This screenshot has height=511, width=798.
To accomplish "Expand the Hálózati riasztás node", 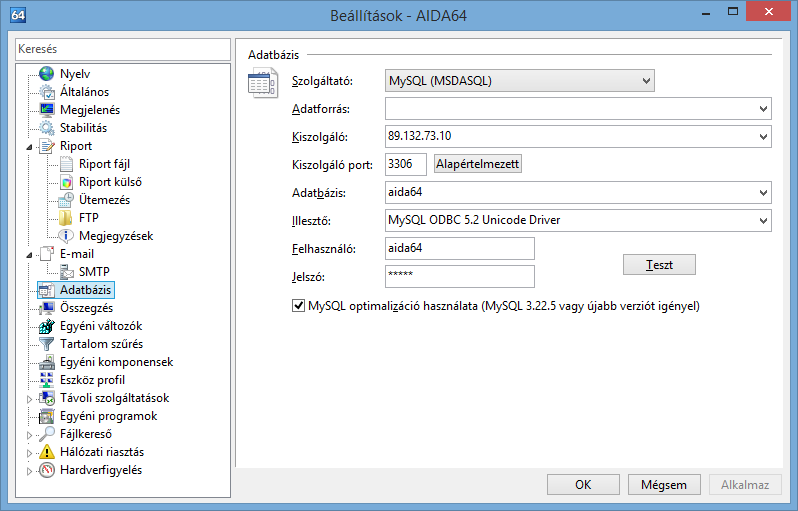I will [x=30, y=453].
